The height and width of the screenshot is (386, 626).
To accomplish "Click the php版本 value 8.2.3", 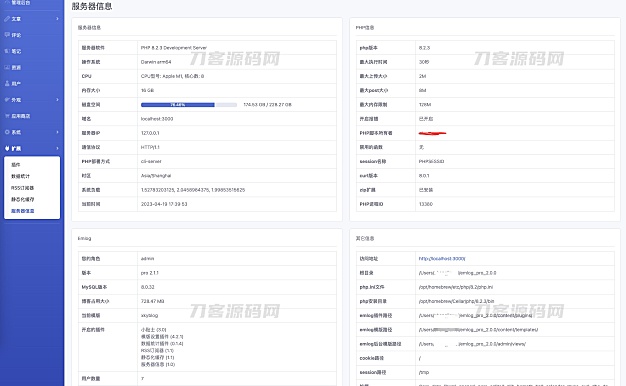I will coord(424,48).
